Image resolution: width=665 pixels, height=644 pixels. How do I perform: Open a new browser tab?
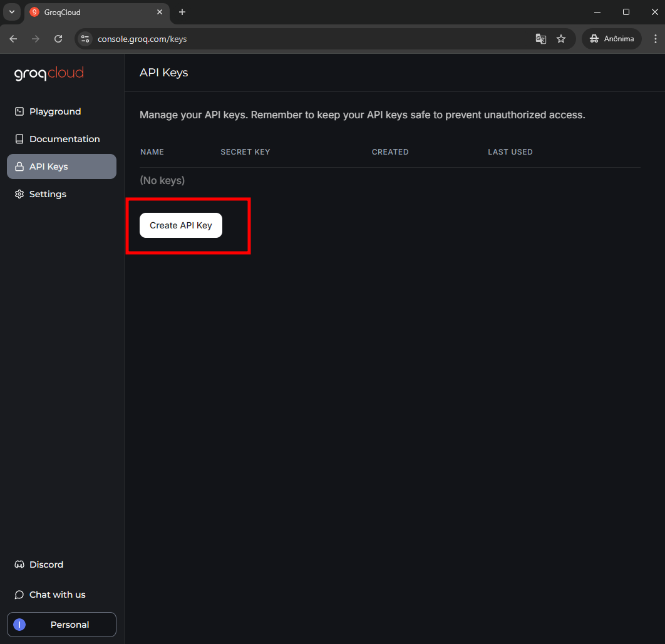[x=182, y=12]
